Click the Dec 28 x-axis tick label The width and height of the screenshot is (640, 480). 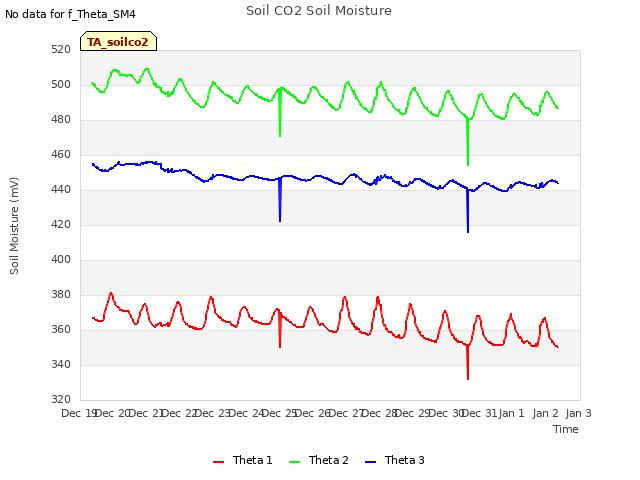(x=380, y=413)
